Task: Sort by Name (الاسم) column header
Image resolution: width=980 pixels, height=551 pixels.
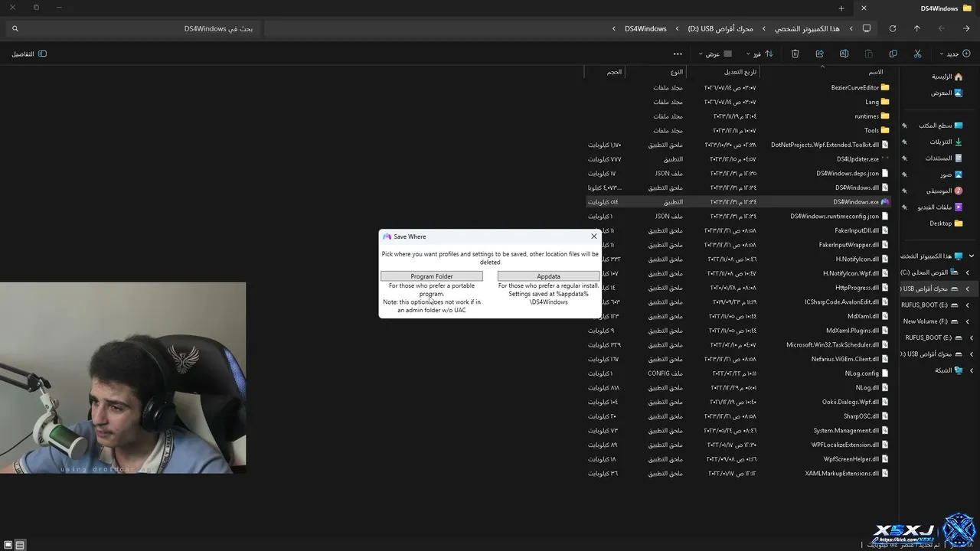Action: point(876,72)
